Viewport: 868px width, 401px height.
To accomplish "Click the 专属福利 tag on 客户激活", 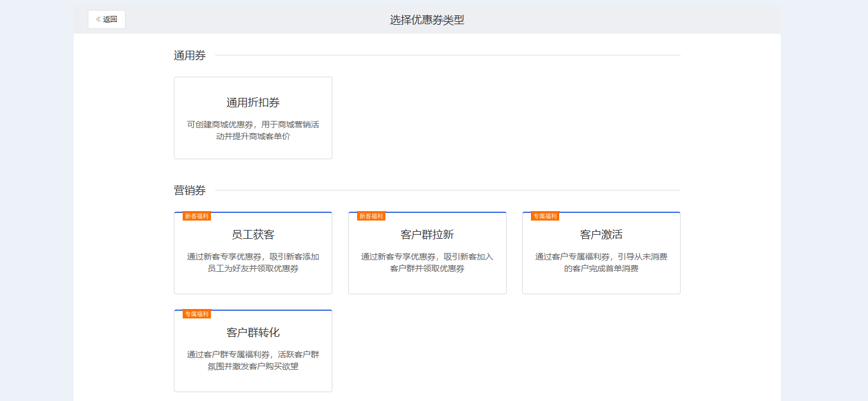I will pyautogui.click(x=545, y=216).
